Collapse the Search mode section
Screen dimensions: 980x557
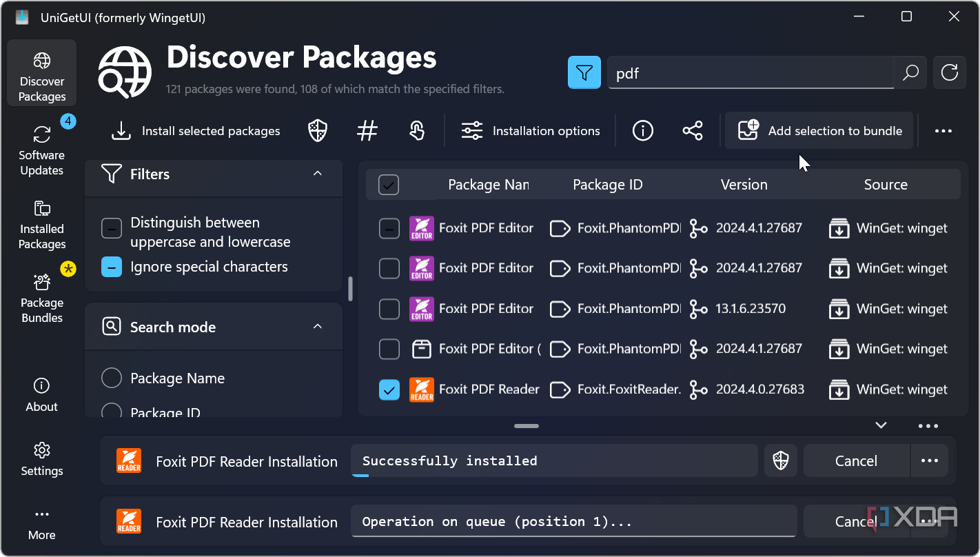(x=318, y=327)
